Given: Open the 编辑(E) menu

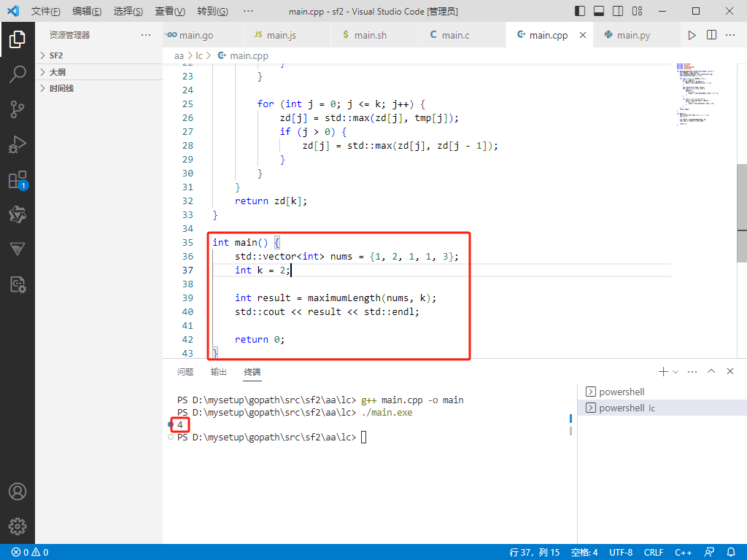Looking at the screenshot, I should click(87, 11).
